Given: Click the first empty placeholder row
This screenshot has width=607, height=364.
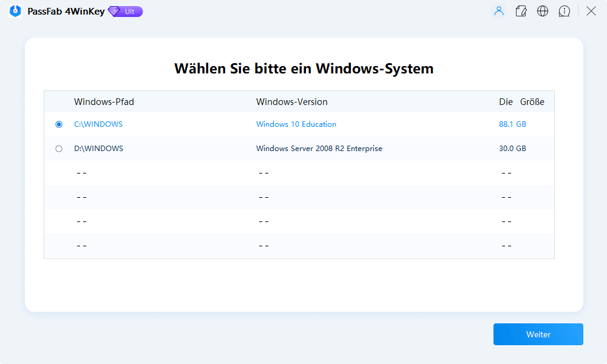Looking at the screenshot, I should click(297, 172).
